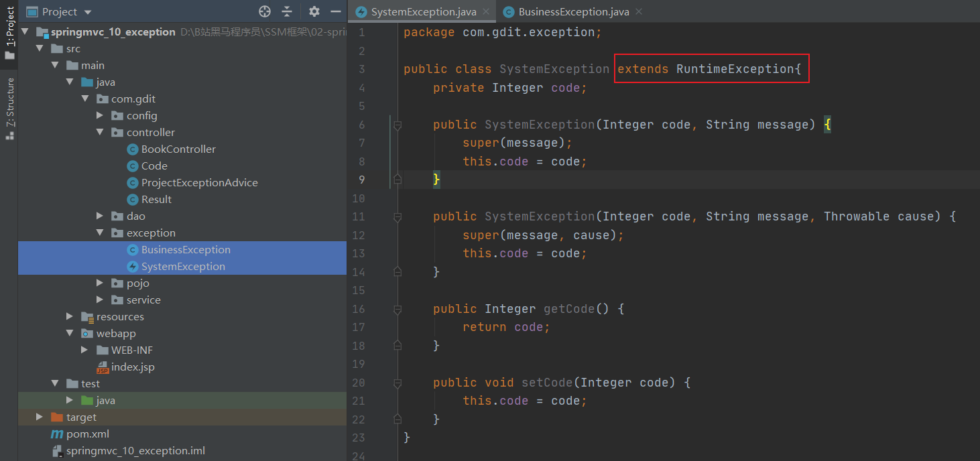Viewport: 980px width, 461px height.
Task: Click 'package com.gdit.exception;' line
Action: tap(503, 32)
